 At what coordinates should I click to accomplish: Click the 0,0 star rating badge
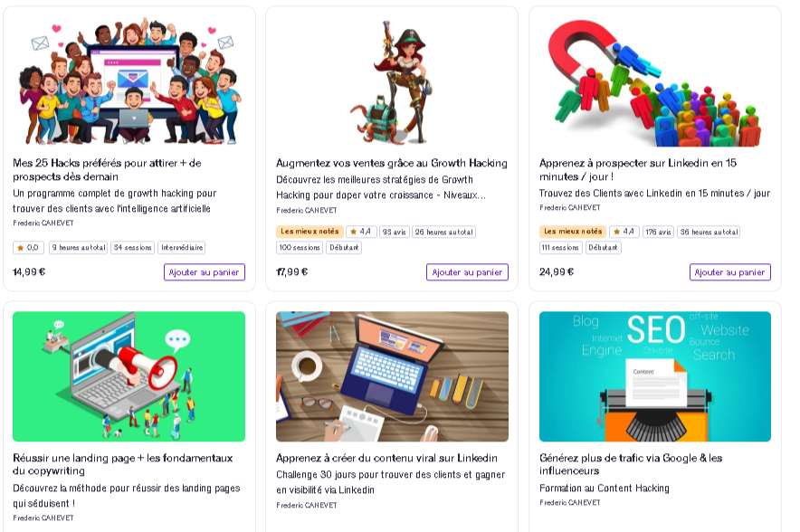(29, 247)
